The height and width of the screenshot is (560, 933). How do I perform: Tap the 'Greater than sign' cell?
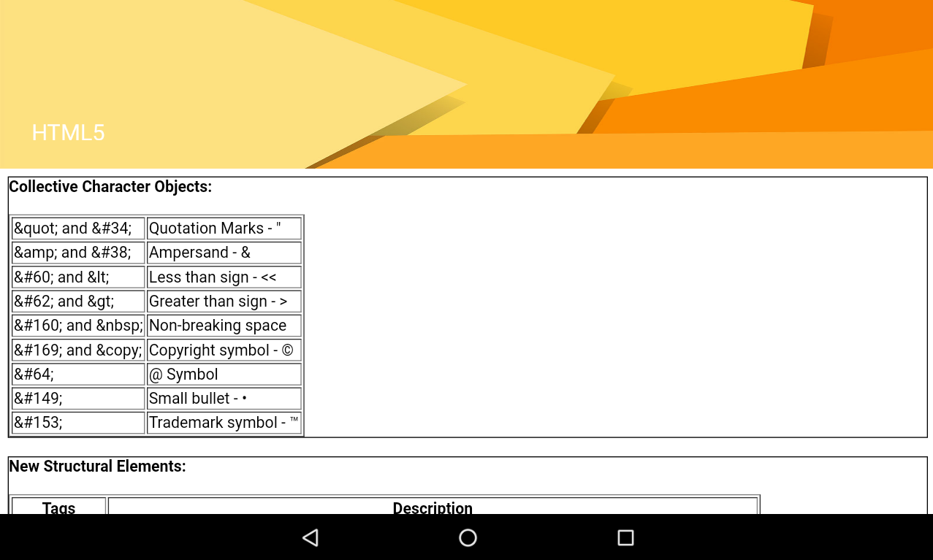click(x=224, y=302)
